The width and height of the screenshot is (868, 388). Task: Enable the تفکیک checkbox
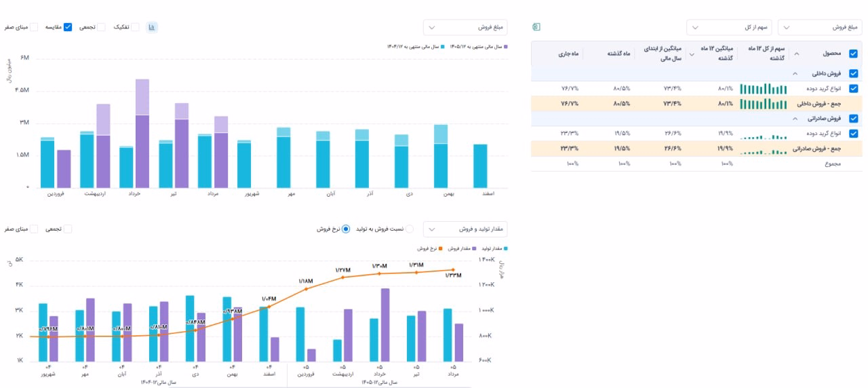135,27
